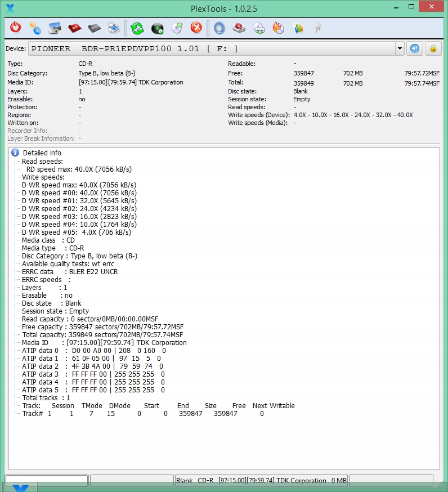Click the red X stop icon
448x492 pixels.
196,28
